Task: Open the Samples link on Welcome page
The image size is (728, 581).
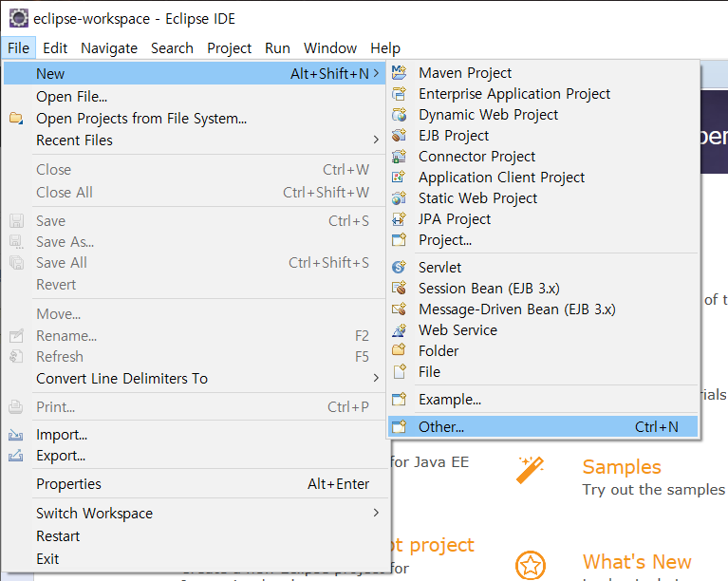Action: coord(622,467)
